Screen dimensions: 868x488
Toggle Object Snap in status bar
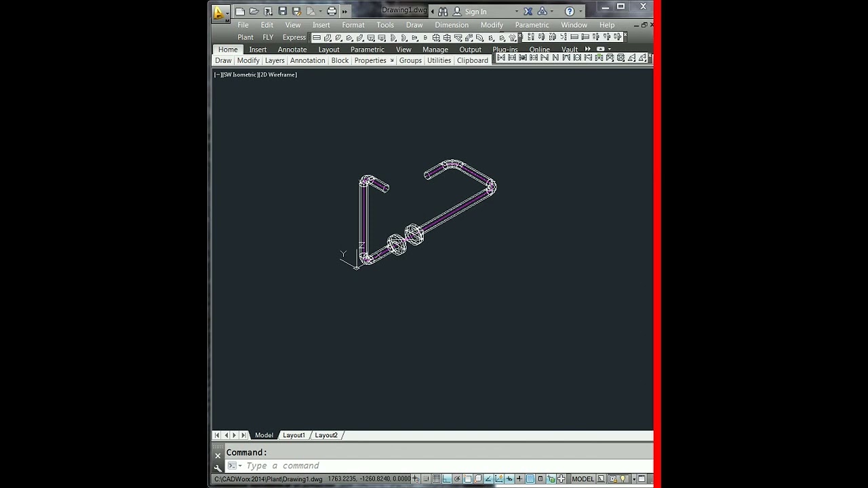[468, 479]
